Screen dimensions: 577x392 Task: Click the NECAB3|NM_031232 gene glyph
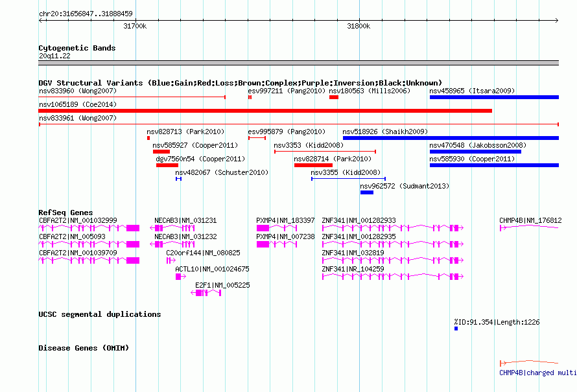[x=172, y=244]
